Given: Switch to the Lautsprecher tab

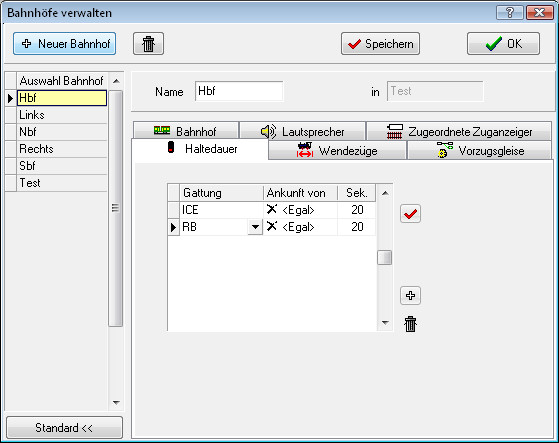Looking at the screenshot, I should pos(302,131).
